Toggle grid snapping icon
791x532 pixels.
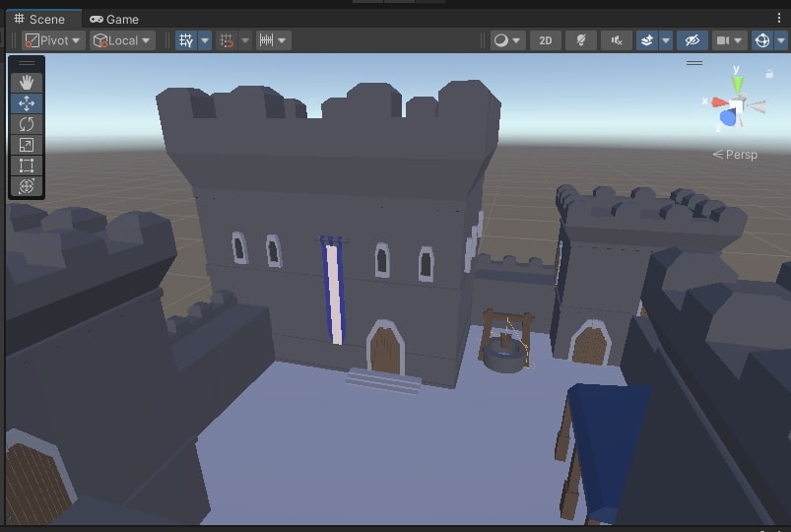(227, 40)
